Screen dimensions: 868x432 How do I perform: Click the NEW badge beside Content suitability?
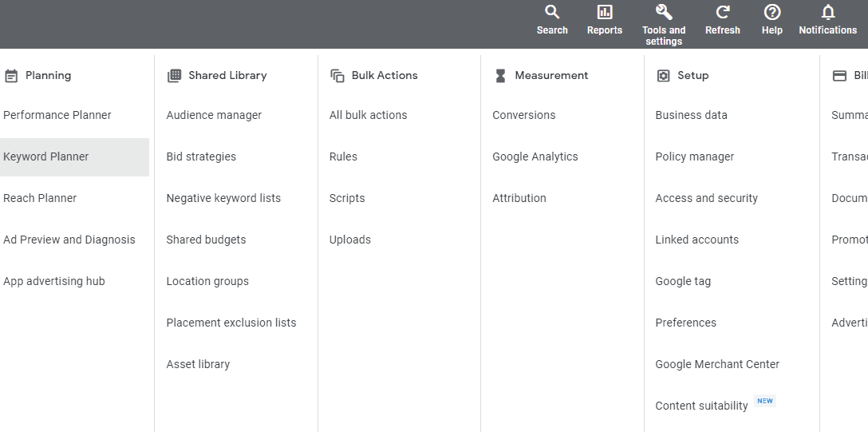click(x=765, y=401)
